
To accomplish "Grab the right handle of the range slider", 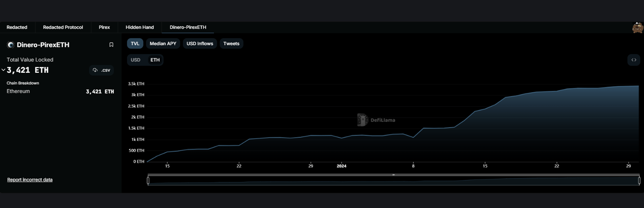I will 639,180.
